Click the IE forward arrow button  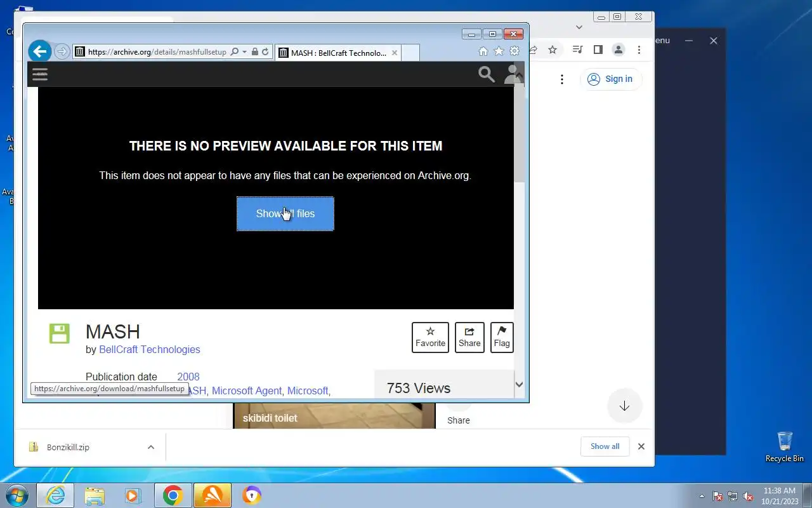click(62, 52)
